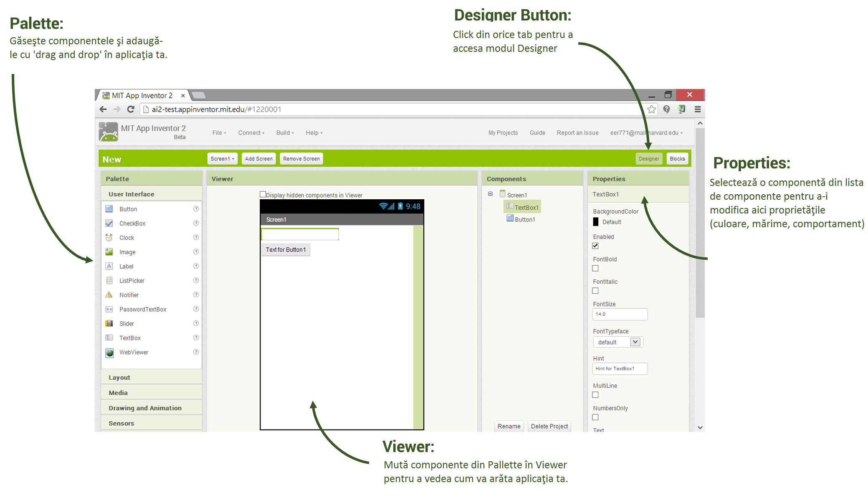This screenshot has width=868, height=503.
Task: Toggle the NumbersOnly checkbox
Action: [x=595, y=417]
